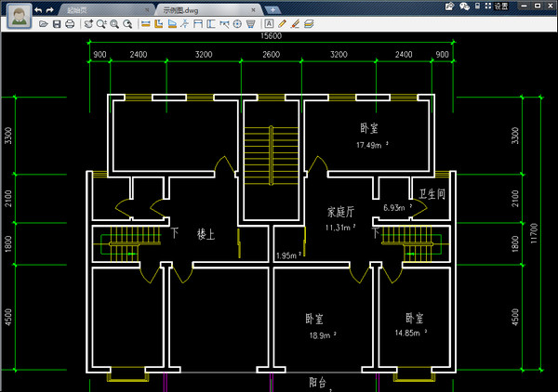This screenshot has width=558, height=392.
Task: Click the WeChat icon in title bar
Action: (x=465, y=6)
